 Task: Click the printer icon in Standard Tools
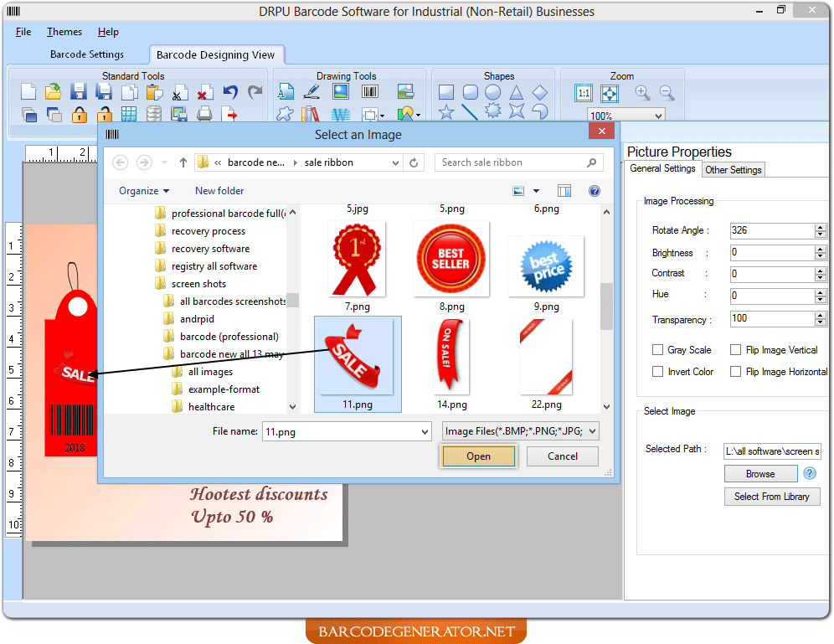pos(204,115)
